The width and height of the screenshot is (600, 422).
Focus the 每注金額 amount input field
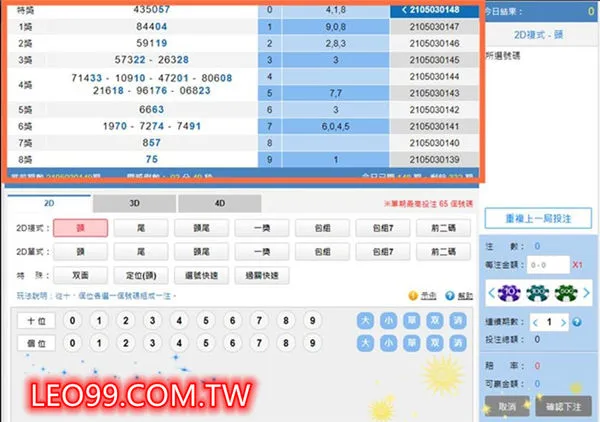click(x=548, y=265)
